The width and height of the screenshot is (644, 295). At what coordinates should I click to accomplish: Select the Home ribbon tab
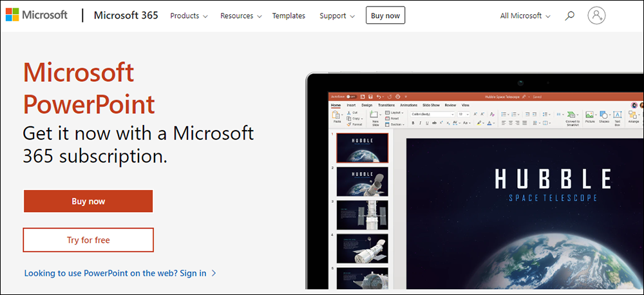point(336,105)
